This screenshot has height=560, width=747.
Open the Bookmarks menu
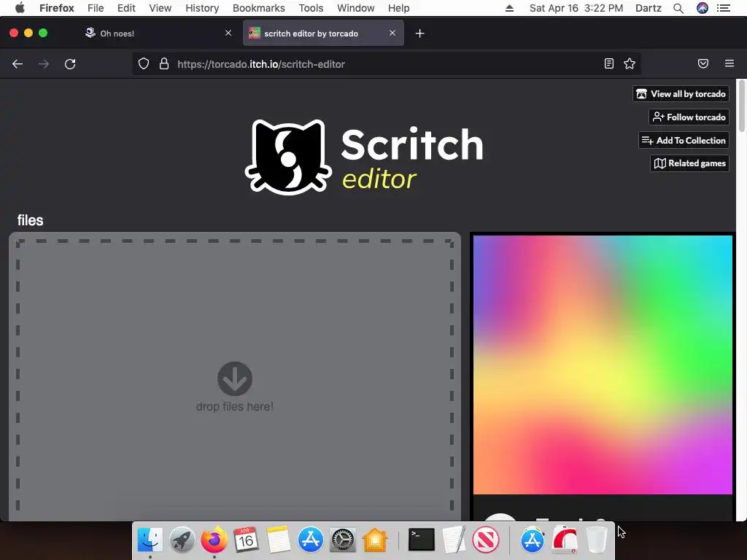pos(259,8)
